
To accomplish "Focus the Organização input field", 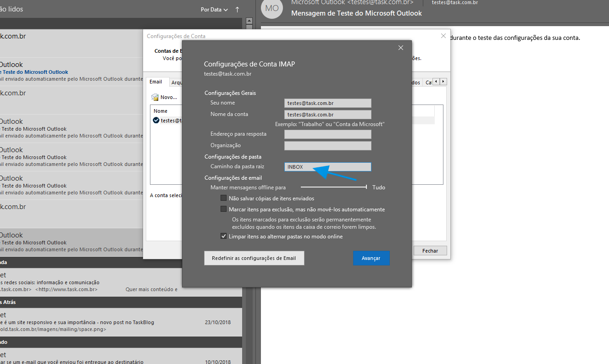I will [327, 146].
